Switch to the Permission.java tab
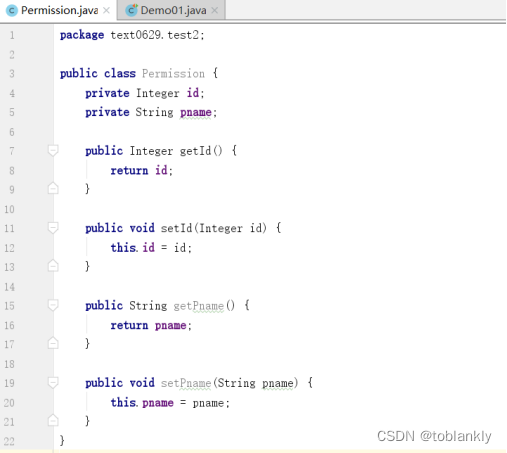The image size is (507, 453). click(59, 10)
